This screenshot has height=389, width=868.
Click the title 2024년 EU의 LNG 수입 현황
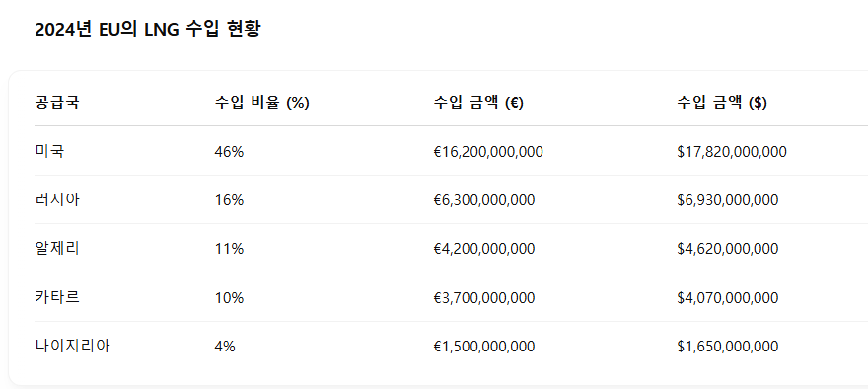click(147, 30)
